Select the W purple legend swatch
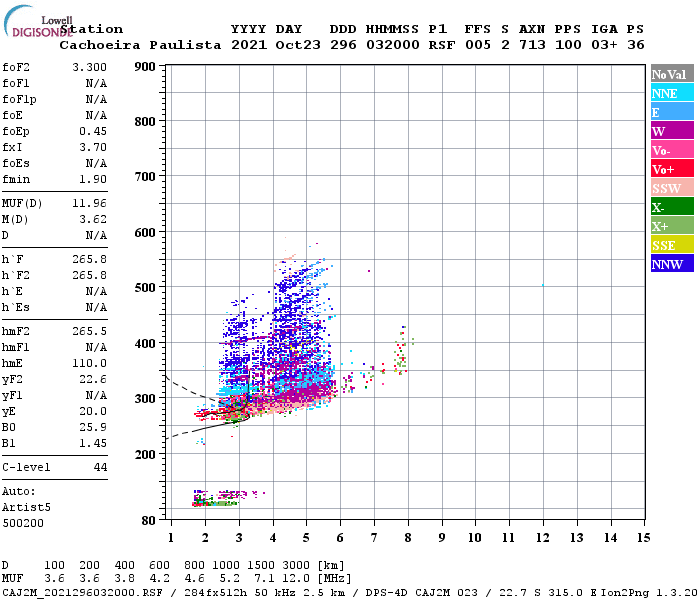Image resolution: width=700 pixels, height=600 pixels. [x=672, y=131]
